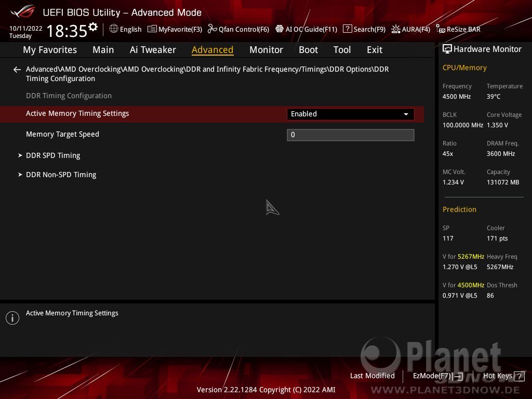Go back using the breadcrumb arrow
This screenshot has height=399, width=532.
tap(17, 70)
